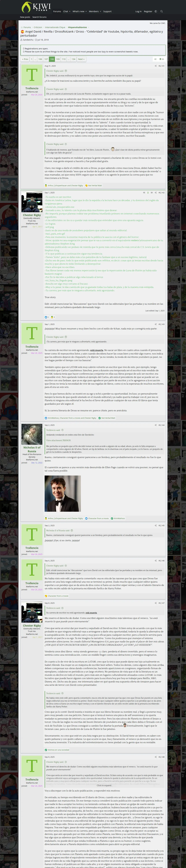This screenshot has height=868, width=186.
Task: Jump to previous highlighted post from post #2,142
Action: [144, 193]
